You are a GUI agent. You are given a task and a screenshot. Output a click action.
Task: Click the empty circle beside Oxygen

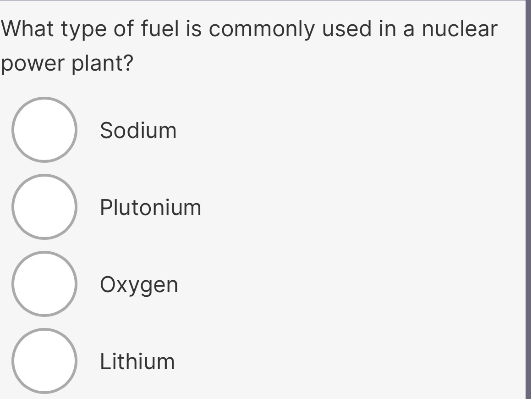pos(44,284)
